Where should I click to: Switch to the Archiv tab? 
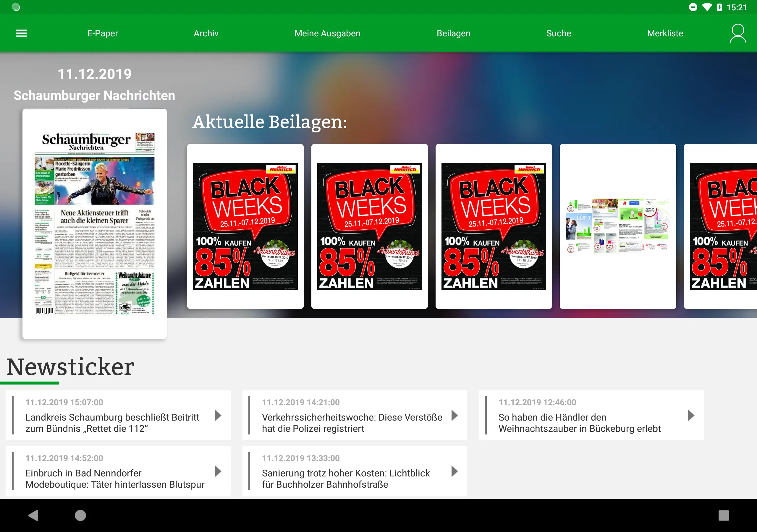pyautogui.click(x=206, y=33)
